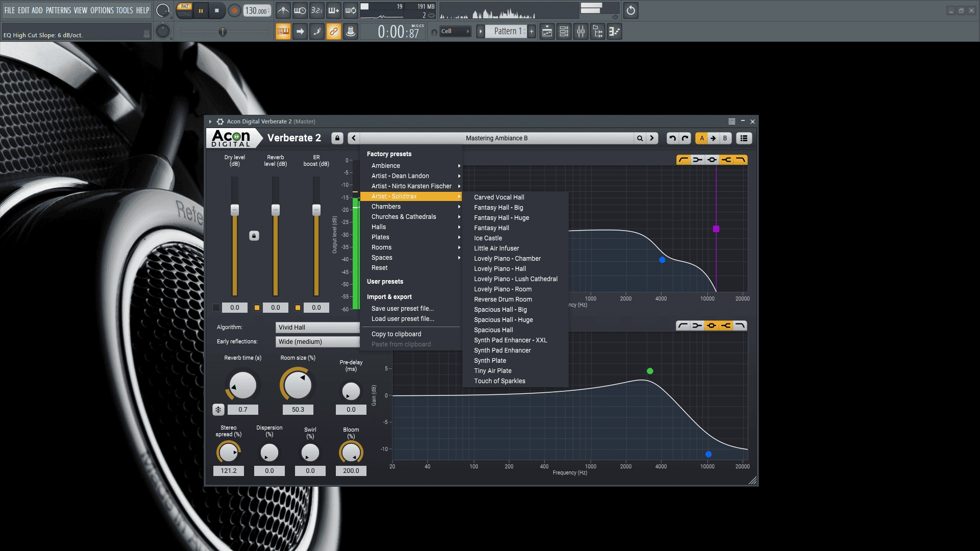Click the reverb freeze snowflake button
Screen dimensions: 980x551
pos(218,410)
